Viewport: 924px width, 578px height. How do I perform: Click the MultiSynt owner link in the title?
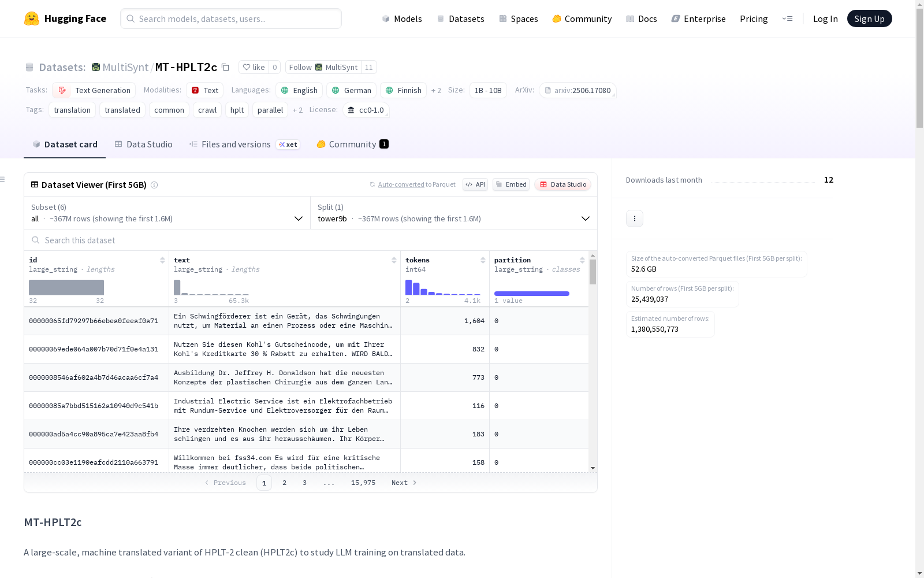[x=125, y=67]
